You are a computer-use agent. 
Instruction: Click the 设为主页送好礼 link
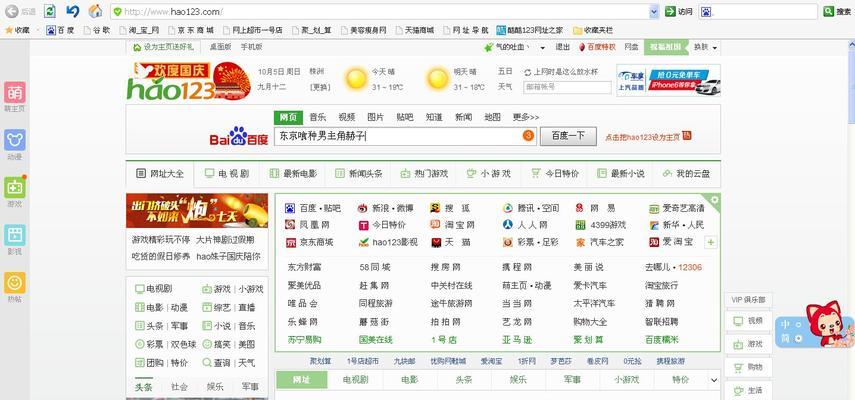click(163, 47)
